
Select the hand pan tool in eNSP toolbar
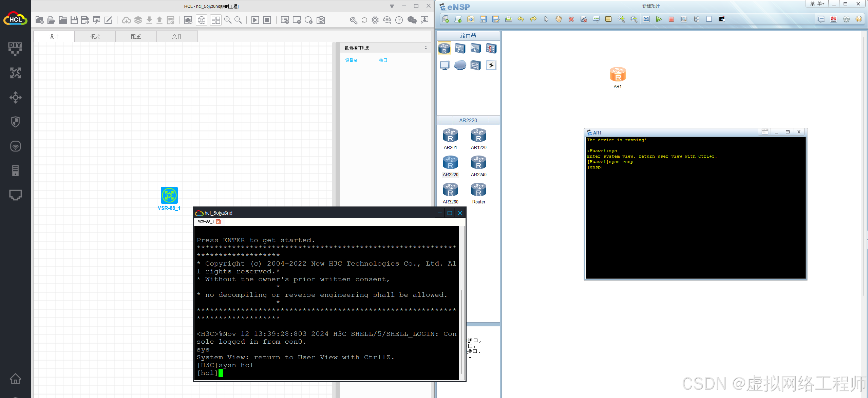pyautogui.click(x=559, y=19)
